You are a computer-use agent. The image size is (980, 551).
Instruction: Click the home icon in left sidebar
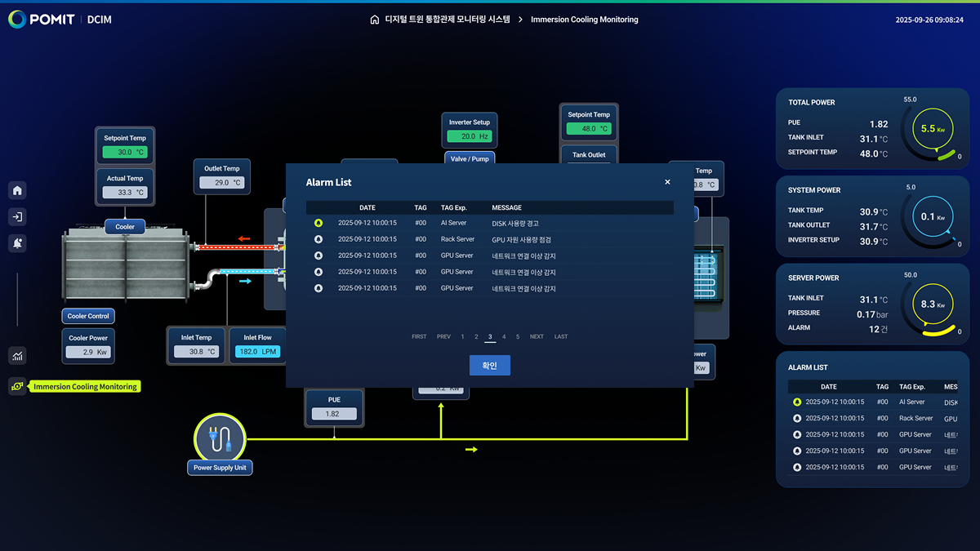click(17, 190)
